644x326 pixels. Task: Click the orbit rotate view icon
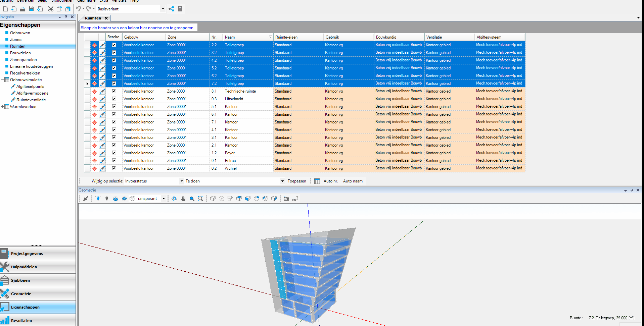click(x=174, y=199)
